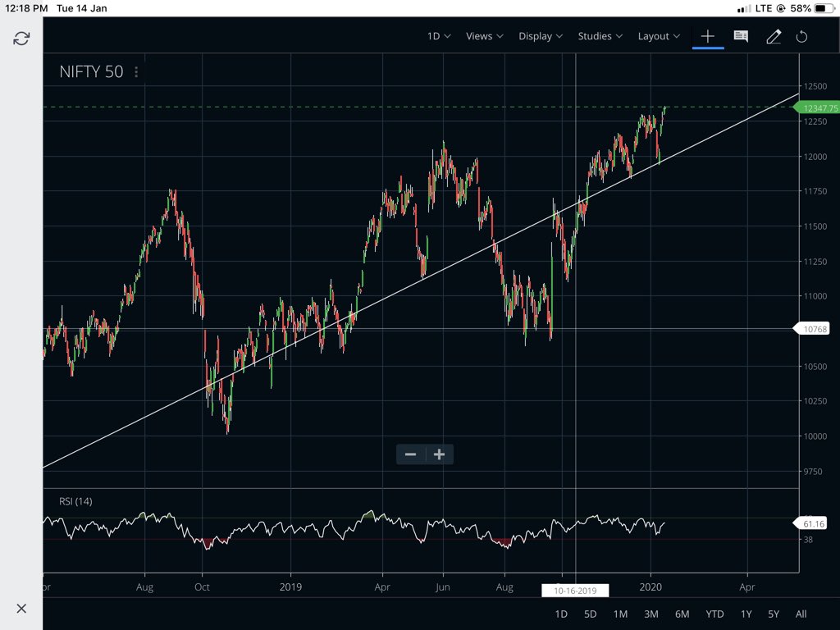This screenshot has height=630, width=840.
Task: Select the 1D range at bottom
Action: pos(561,614)
